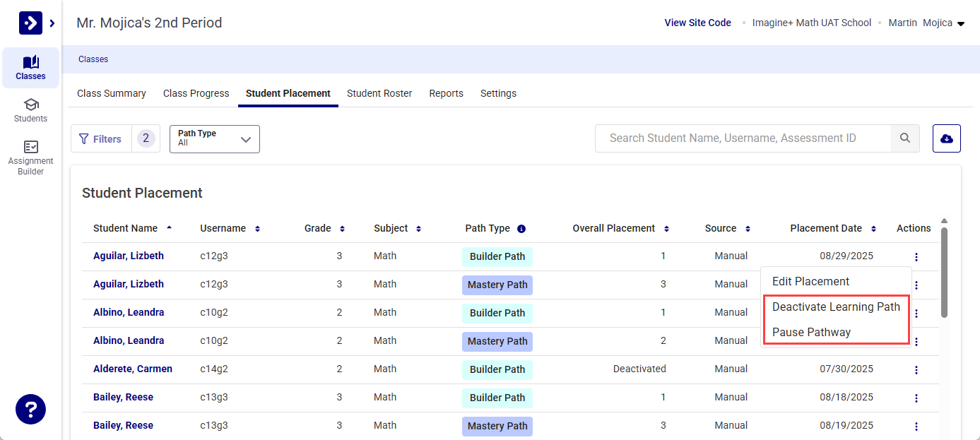Viewport: 980px width, 440px height.
Task: Switch to the Class Progress tab
Action: (x=196, y=93)
